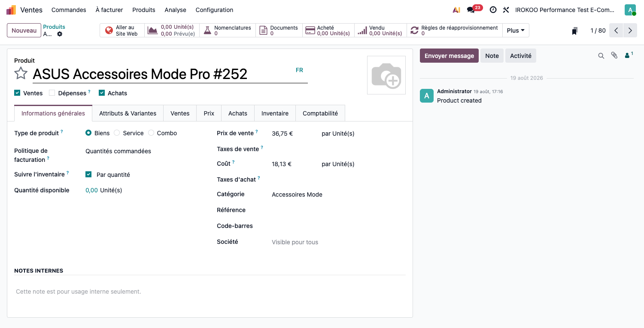Click the Administrator avatar in the chatter message
Viewport: 644px width, 328px height.
click(427, 96)
